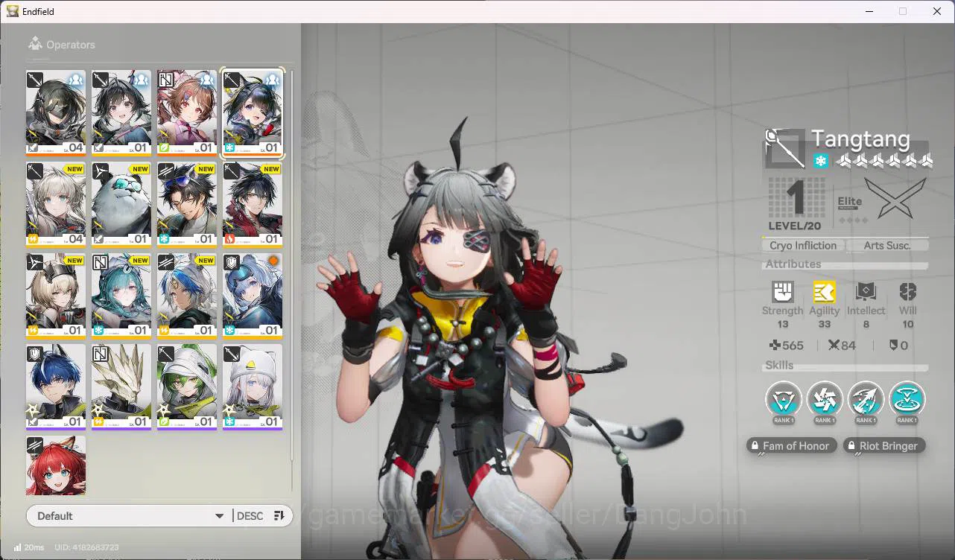
Task: Click Tangtang's class emblem beside her name
Action: pos(785,148)
